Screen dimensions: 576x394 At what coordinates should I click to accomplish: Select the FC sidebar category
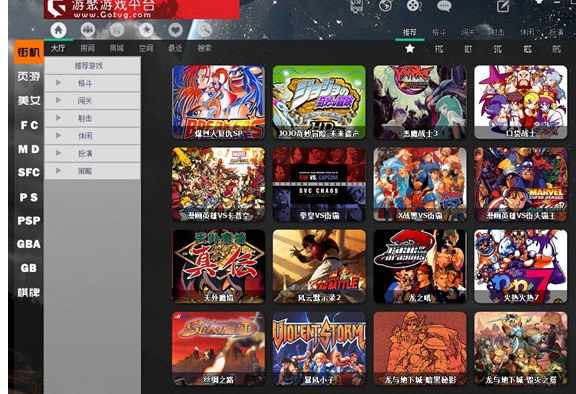pyautogui.click(x=29, y=125)
